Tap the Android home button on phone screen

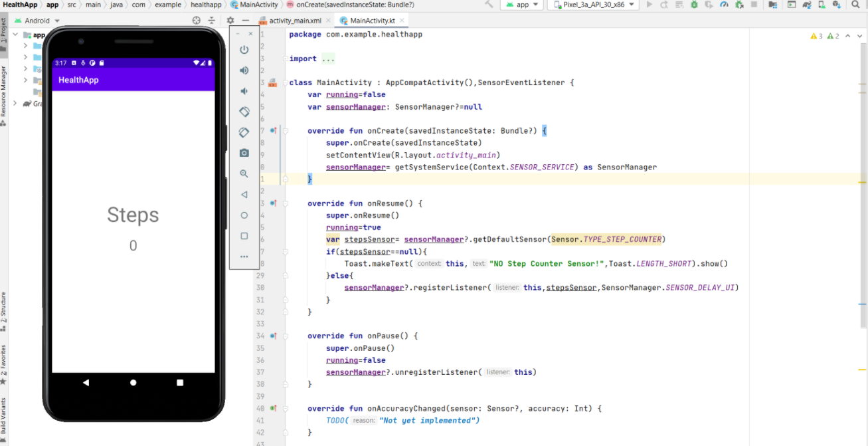click(x=133, y=383)
